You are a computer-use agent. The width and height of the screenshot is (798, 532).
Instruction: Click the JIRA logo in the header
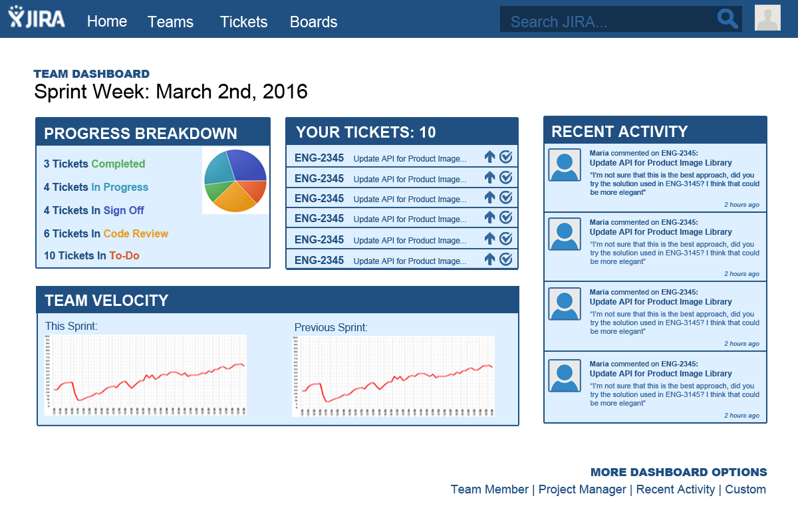click(37, 17)
